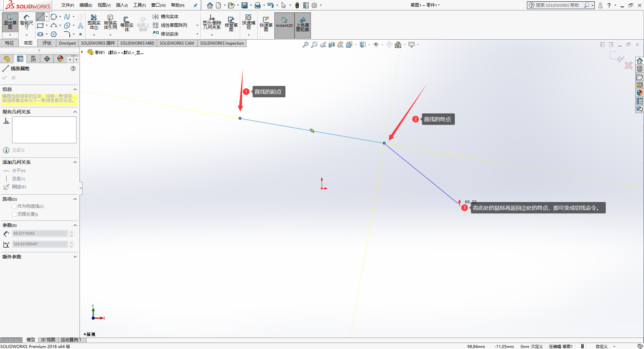Collapse the 信息 section
Viewport: 644px width, 349px height.
point(75,89)
